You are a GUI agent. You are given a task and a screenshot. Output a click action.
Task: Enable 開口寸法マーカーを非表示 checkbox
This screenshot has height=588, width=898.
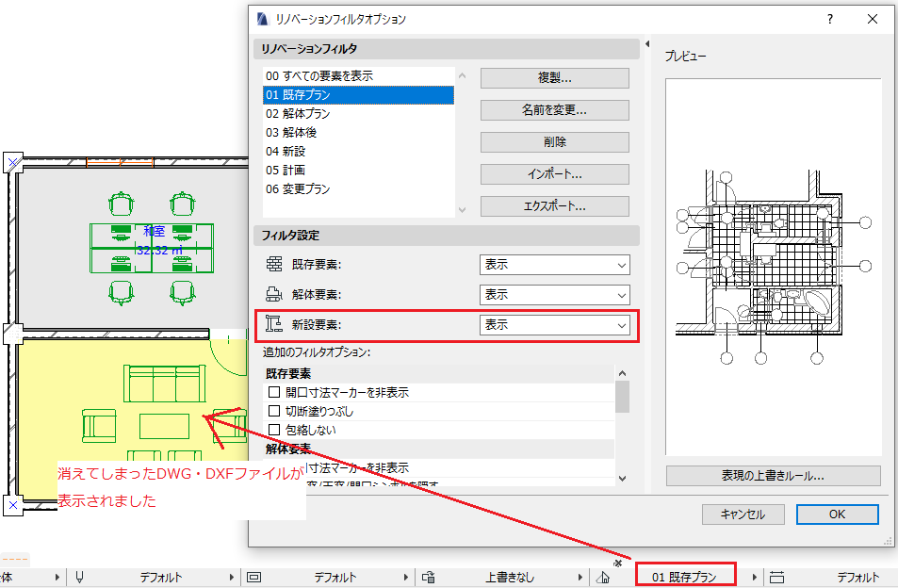pyautogui.click(x=274, y=392)
